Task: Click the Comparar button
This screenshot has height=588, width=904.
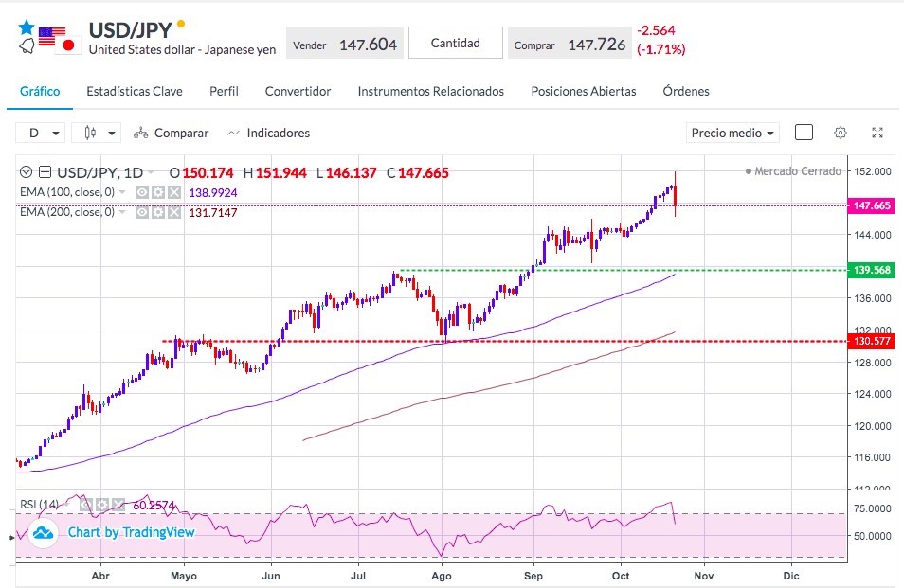Action: 172,134
